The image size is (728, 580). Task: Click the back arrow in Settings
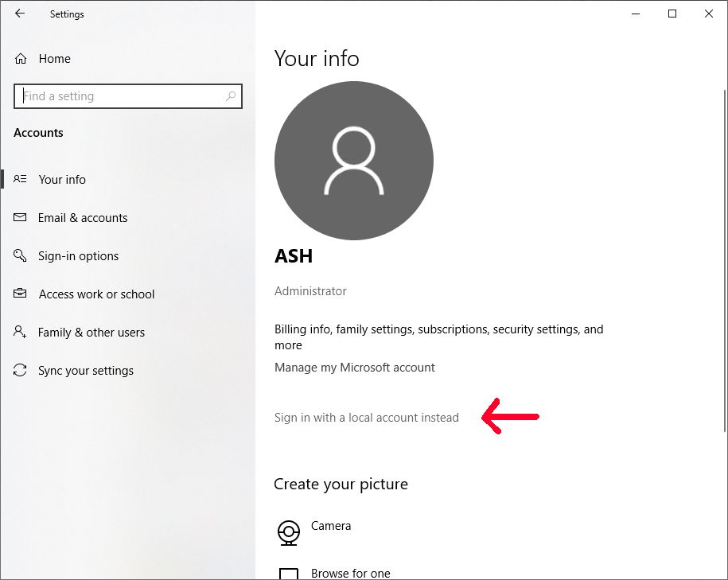tap(19, 14)
